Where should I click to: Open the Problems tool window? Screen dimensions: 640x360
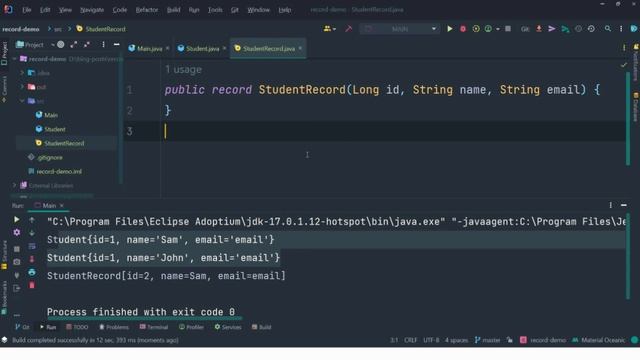click(x=114, y=327)
